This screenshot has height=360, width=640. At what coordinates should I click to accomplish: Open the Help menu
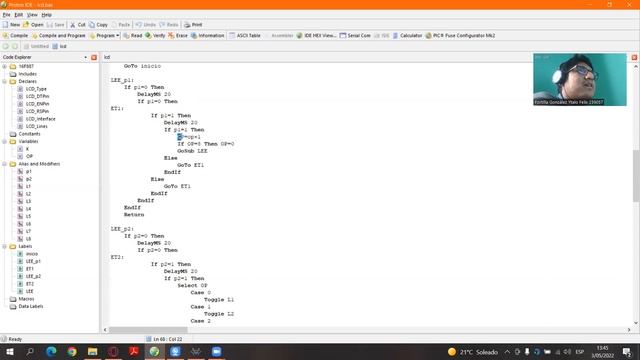click(47, 15)
